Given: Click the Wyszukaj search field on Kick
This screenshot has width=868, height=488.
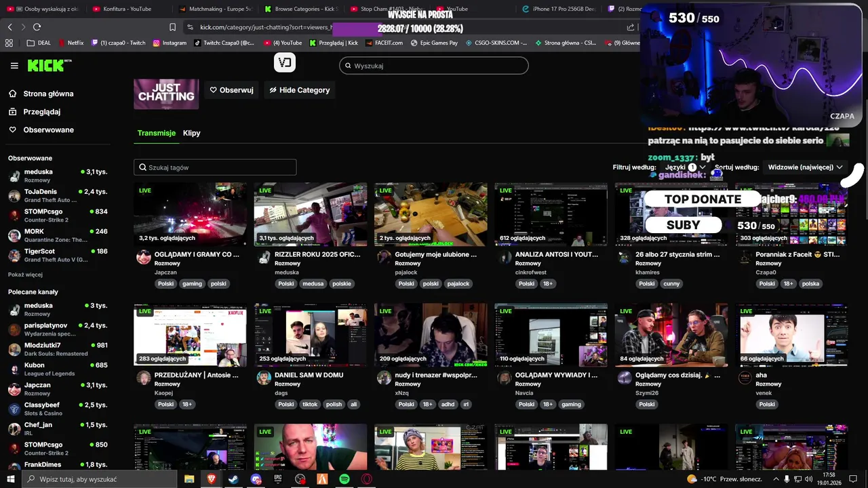Looking at the screenshot, I should pos(434,66).
